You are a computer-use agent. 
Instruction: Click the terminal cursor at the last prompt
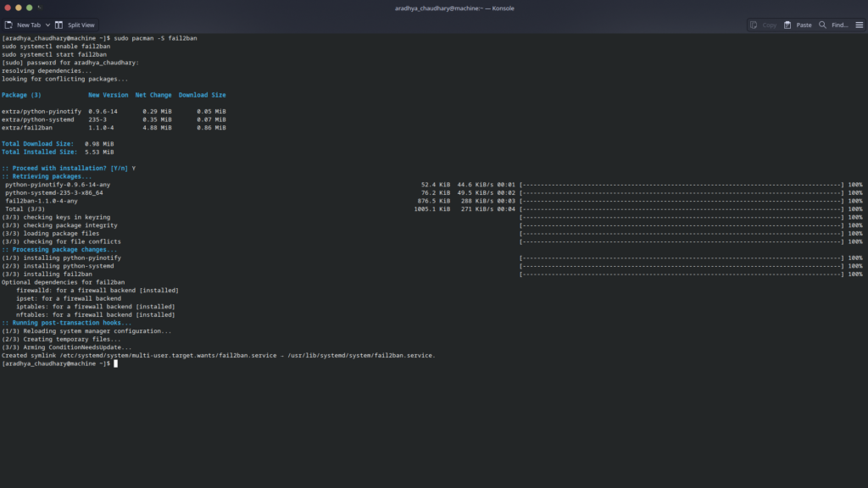click(x=115, y=363)
